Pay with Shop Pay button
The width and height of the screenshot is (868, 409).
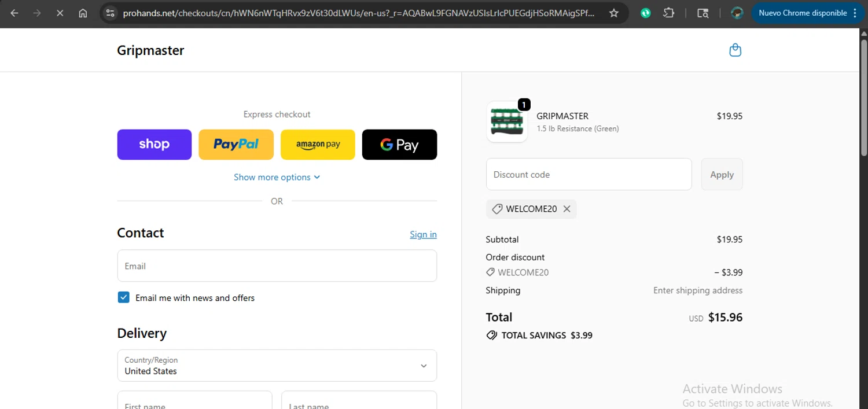tap(155, 145)
